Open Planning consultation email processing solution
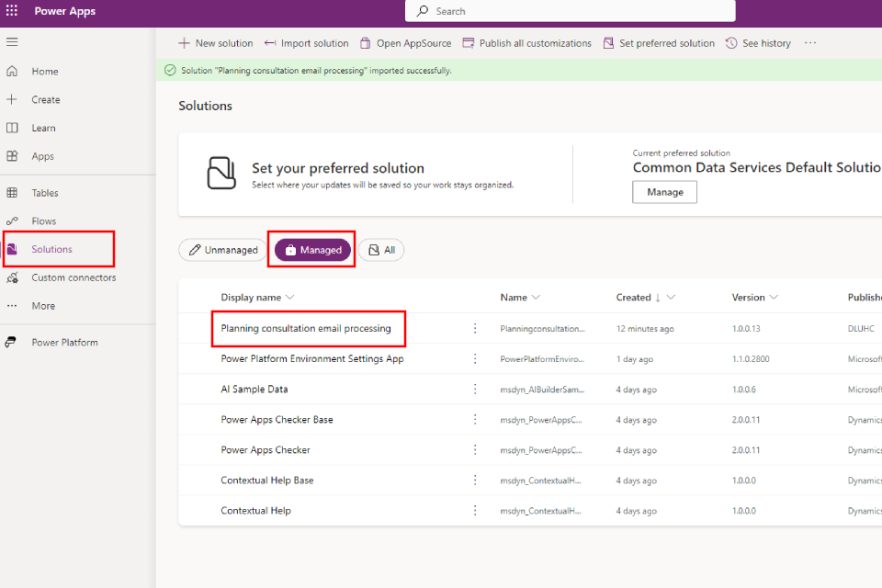Viewport: 882px width, 588px height. click(306, 329)
